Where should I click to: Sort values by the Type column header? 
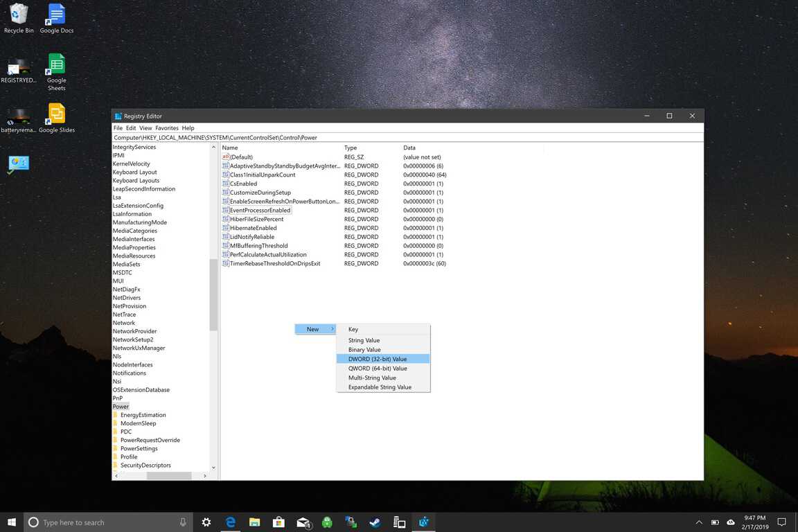351,148
